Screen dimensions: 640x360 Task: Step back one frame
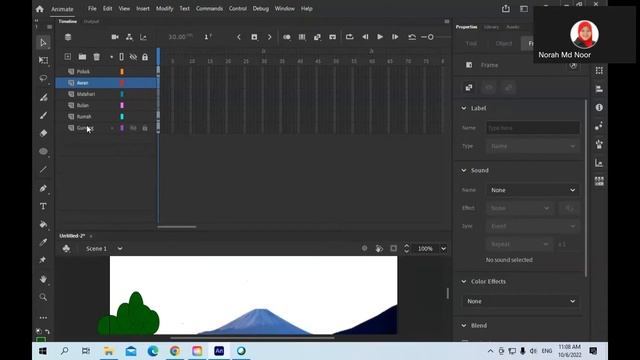point(365,37)
